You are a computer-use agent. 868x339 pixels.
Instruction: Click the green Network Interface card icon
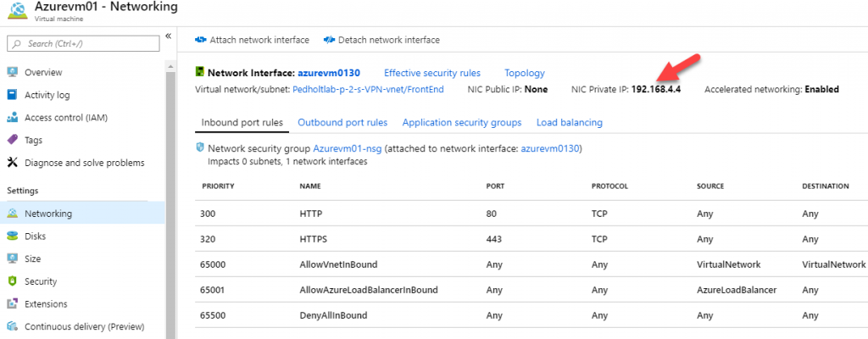(200, 72)
